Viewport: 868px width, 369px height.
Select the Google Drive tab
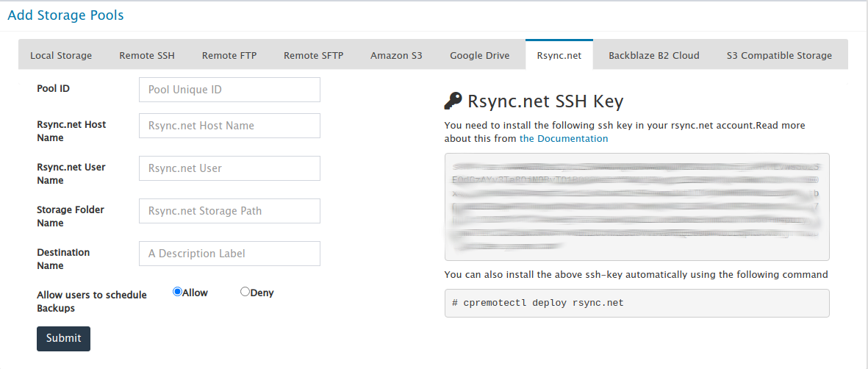(479, 55)
